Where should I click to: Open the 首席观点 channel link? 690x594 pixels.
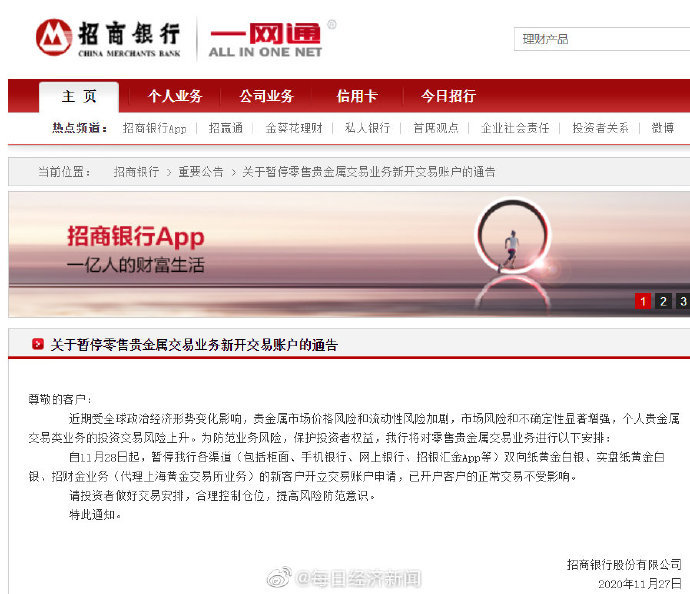tap(436, 128)
